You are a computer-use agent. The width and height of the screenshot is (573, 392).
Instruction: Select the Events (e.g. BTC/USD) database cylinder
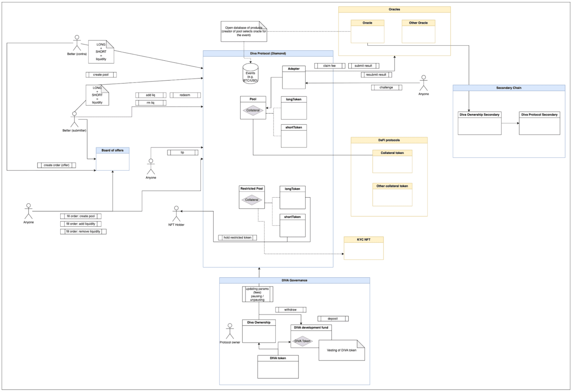click(x=250, y=74)
